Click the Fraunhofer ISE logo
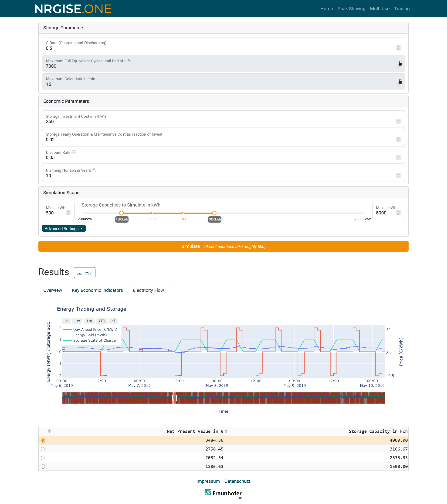The image size is (447, 504). 223,494
